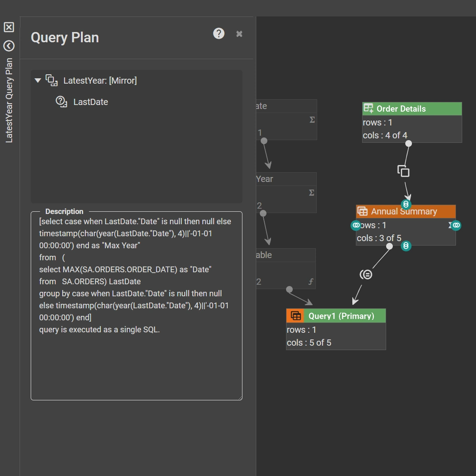Toggle the teal link badge right of Annual Summary
Image resolution: width=476 pixels, height=476 pixels.
pyautogui.click(x=455, y=225)
